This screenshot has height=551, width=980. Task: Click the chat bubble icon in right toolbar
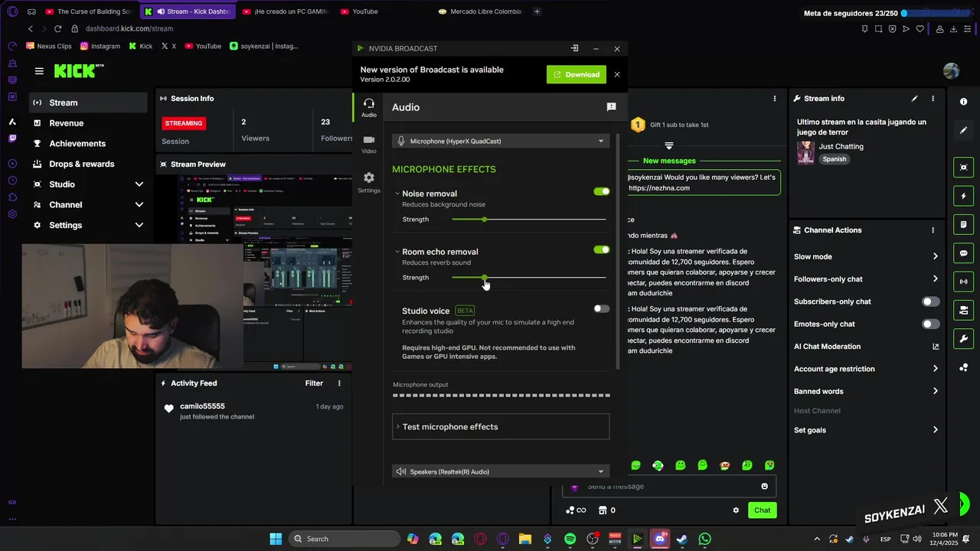tap(963, 253)
